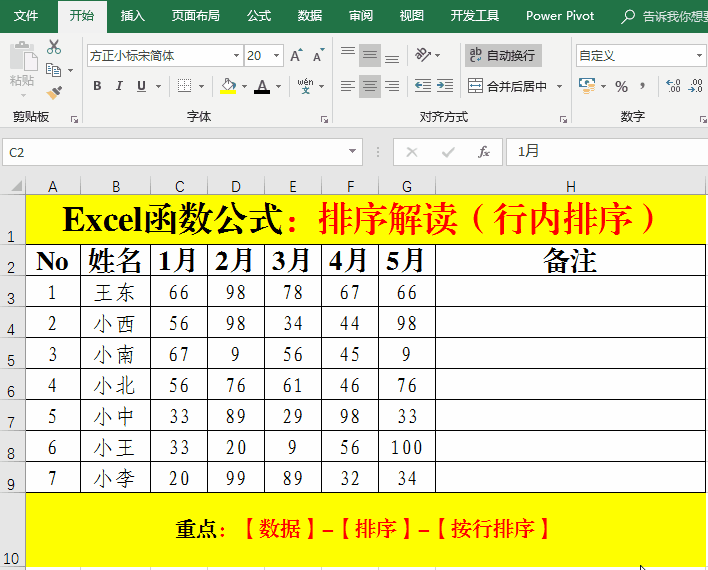The width and height of the screenshot is (708, 570).
Task: Switch to the 审阅 tab
Action: coord(360,16)
